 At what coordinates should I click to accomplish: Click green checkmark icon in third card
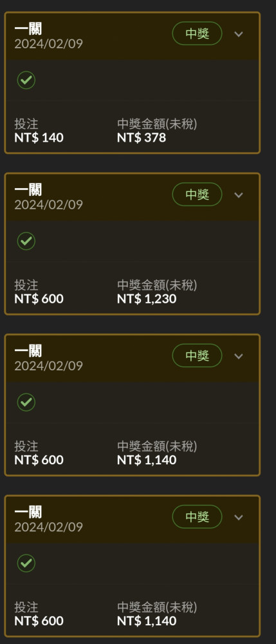(x=26, y=402)
